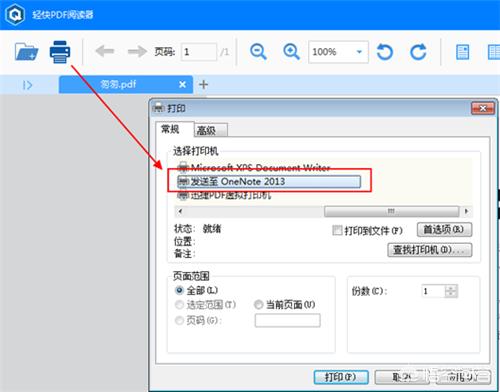Open 首选项 preferences button
Screen dimensions: 500x392
click(444, 230)
